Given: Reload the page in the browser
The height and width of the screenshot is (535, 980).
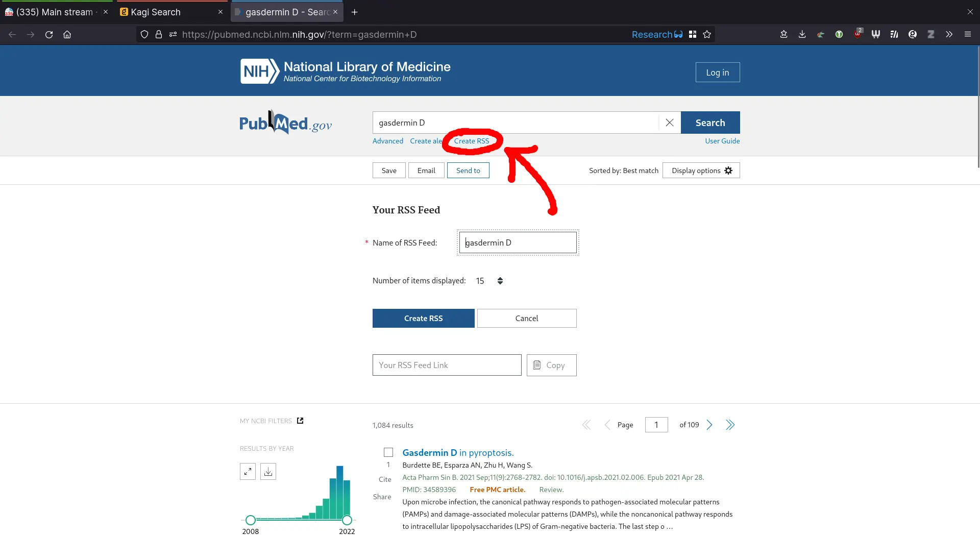Looking at the screenshot, I should tap(49, 34).
